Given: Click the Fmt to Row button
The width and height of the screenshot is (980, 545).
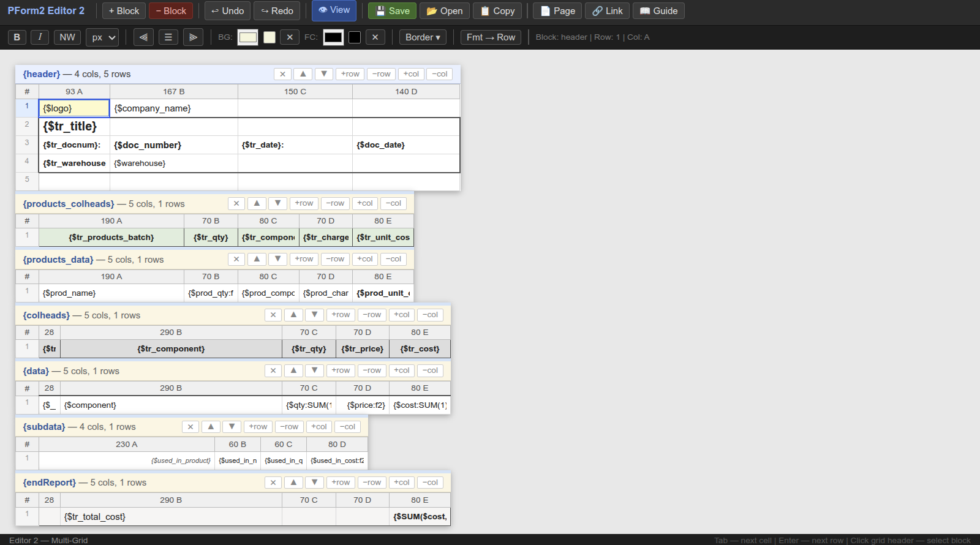Looking at the screenshot, I should 491,37.
